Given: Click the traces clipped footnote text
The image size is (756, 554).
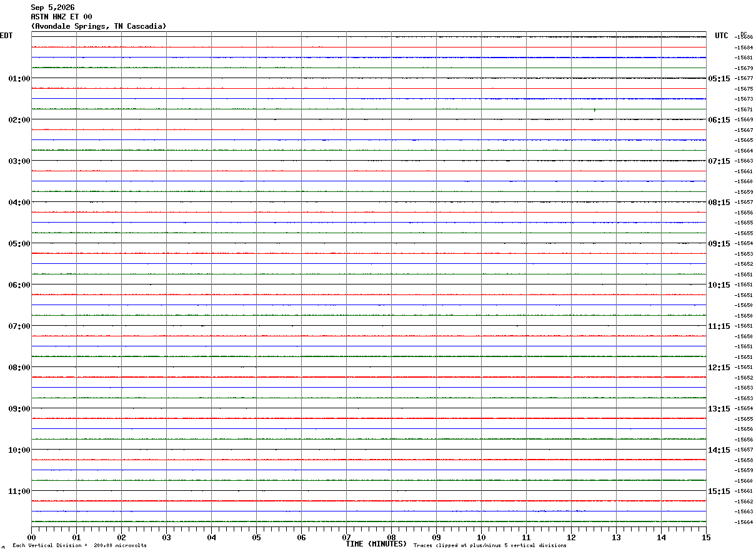Looking at the screenshot, I should (x=490, y=545).
